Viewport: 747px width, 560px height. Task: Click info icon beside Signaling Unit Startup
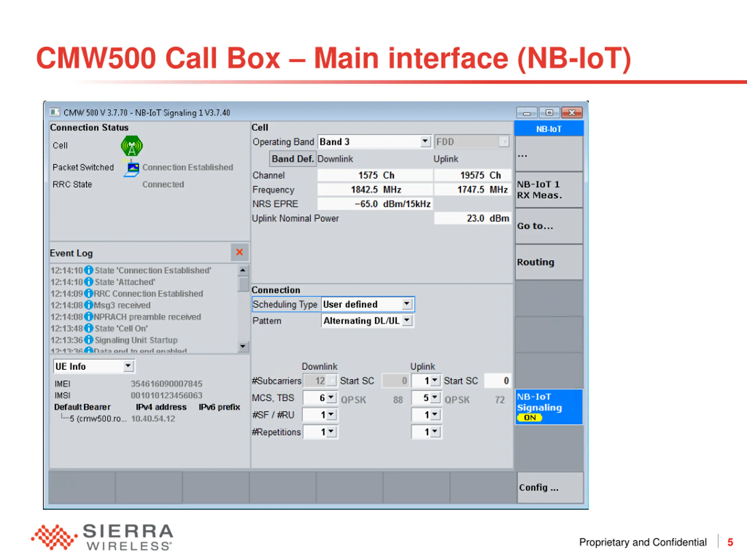coord(88,340)
